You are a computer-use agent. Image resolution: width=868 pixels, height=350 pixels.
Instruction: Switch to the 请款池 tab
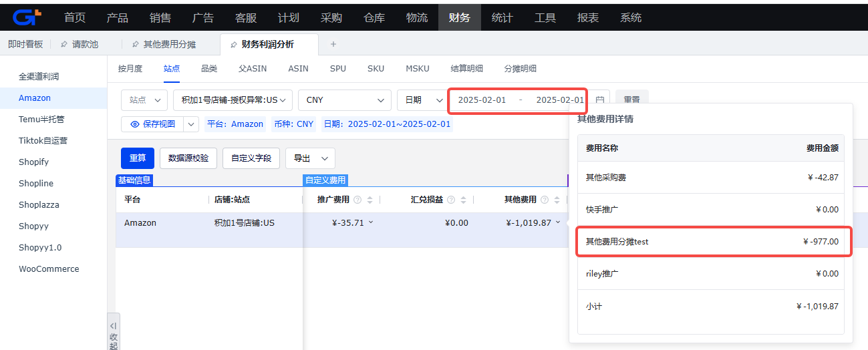click(85, 44)
